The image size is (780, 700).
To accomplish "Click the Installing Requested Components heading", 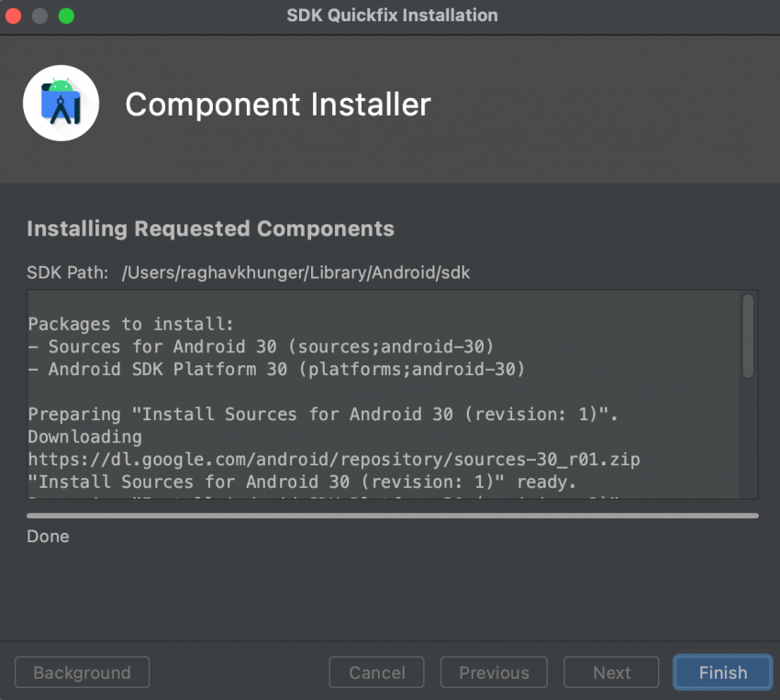I will 211,228.
